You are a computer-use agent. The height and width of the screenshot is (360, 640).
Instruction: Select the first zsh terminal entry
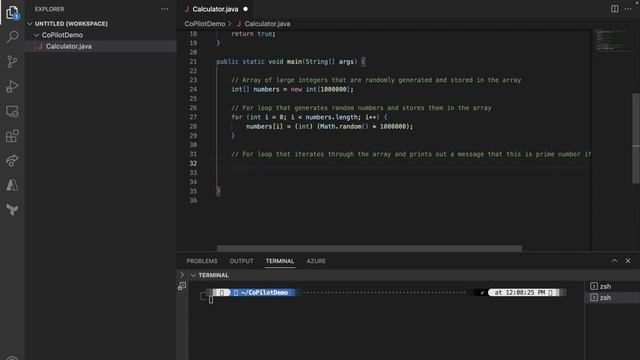tap(612, 286)
